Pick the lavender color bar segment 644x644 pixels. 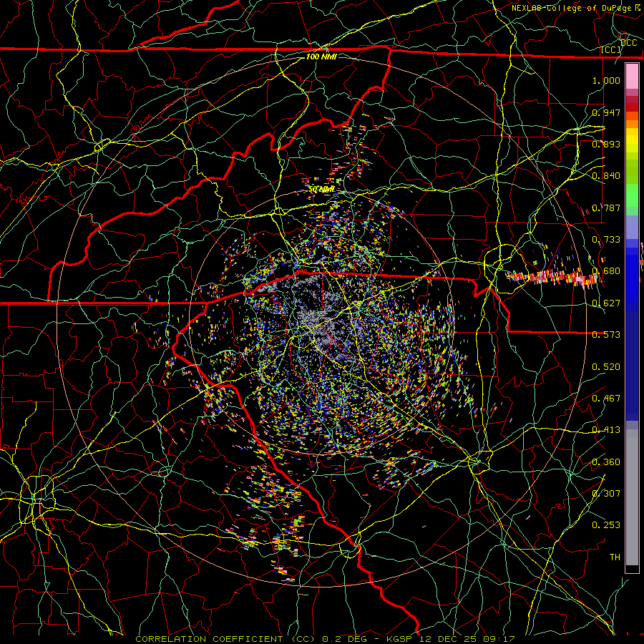pyautogui.click(x=632, y=228)
